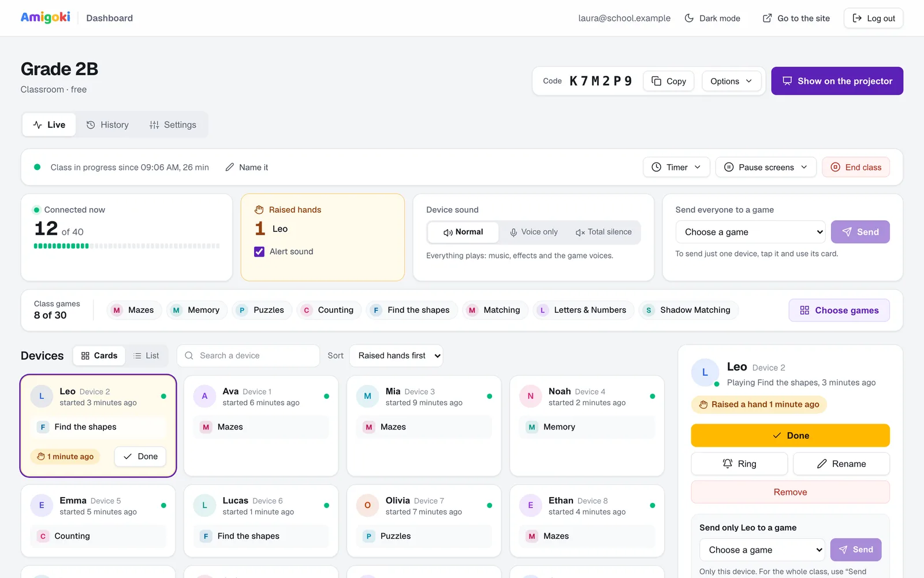Click the Log out button
The image size is (924, 578).
(x=873, y=18)
